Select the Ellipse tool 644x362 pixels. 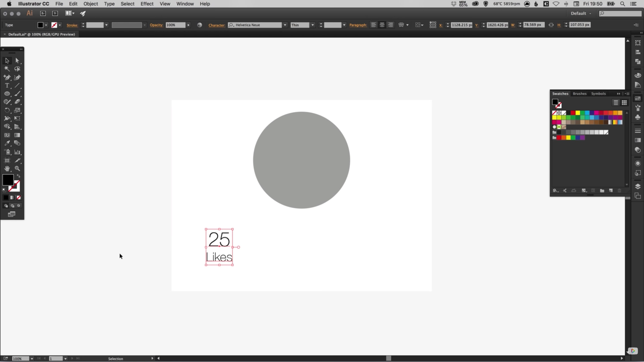pyautogui.click(x=6, y=94)
